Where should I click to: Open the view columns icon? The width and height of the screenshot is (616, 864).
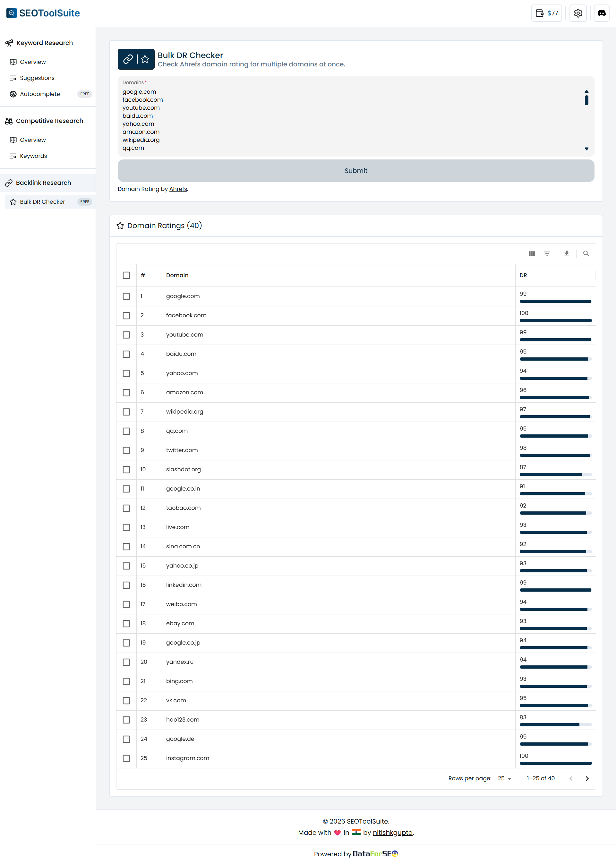532,254
